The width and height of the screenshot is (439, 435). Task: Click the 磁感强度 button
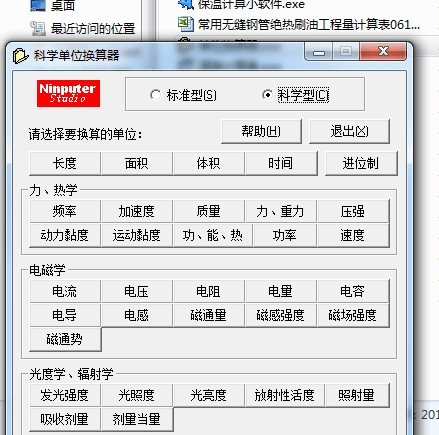tap(281, 315)
